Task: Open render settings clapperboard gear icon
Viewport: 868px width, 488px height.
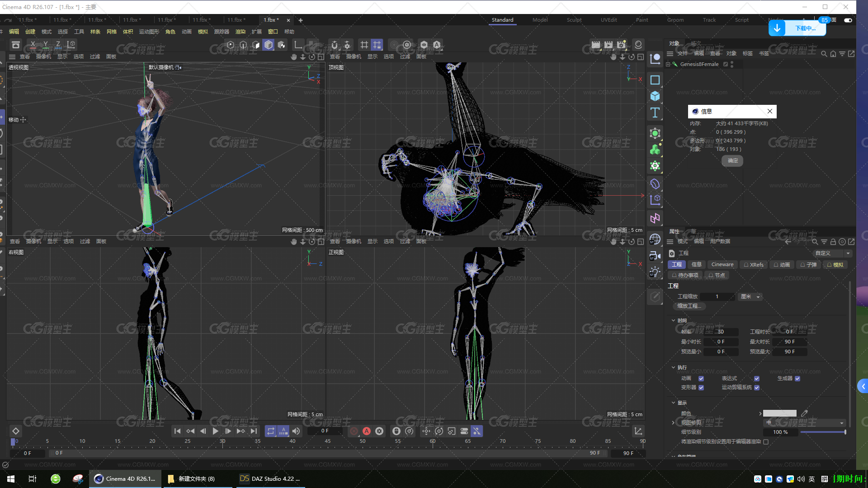Action: (621, 45)
